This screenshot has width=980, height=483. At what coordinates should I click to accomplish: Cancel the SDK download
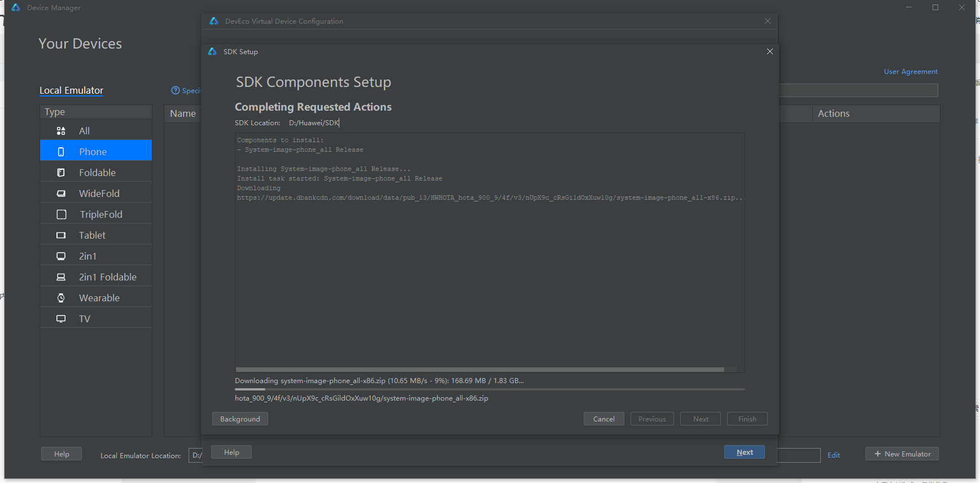tap(603, 419)
